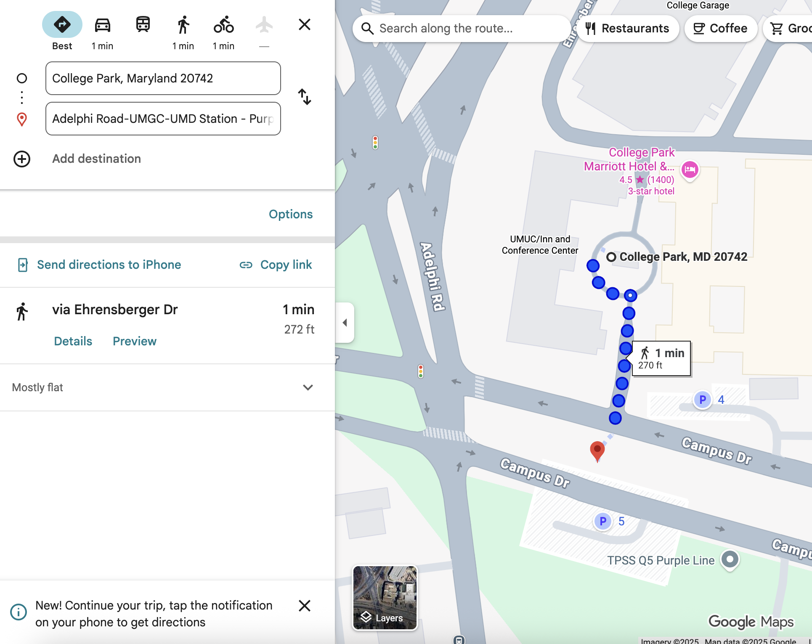Click the Add destination plus icon
812x644 pixels.
pyautogui.click(x=22, y=159)
